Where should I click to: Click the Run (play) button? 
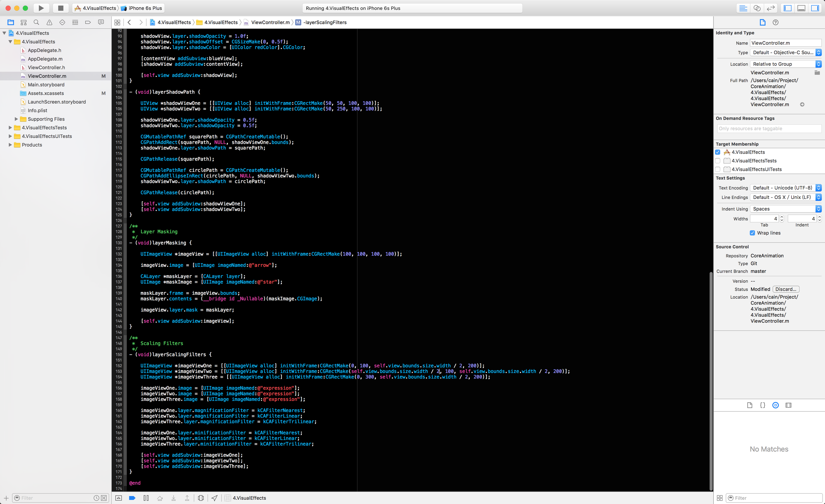(41, 8)
